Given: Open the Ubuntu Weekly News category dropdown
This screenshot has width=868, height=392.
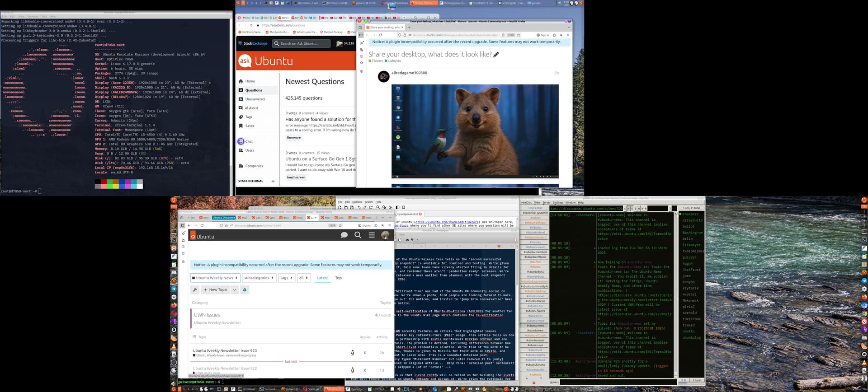Looking at the screenshot, I should 215,278.
